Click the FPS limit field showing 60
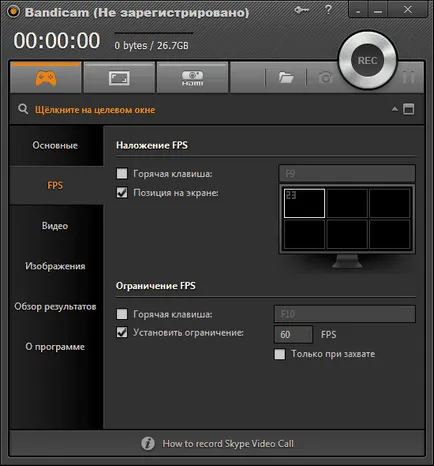434x466 pixels. coord(293,334)
